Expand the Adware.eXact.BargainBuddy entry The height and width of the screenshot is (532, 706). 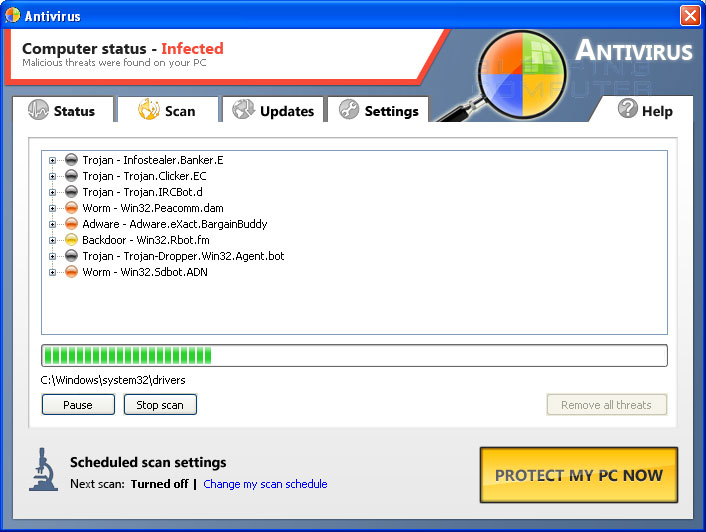click(52, 224)
